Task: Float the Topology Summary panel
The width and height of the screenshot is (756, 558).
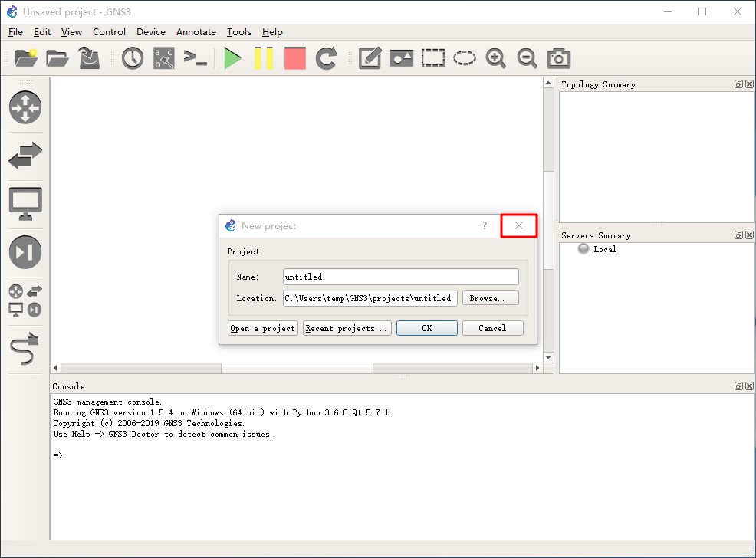Action: tap(738, 84)
